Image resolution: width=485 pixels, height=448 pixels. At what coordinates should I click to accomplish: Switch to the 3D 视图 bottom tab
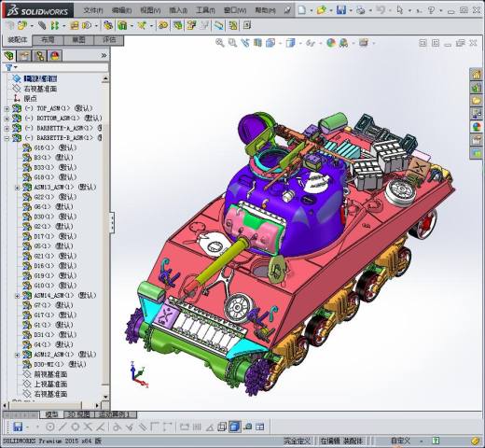pyautogui.click(x=79, y=414)
